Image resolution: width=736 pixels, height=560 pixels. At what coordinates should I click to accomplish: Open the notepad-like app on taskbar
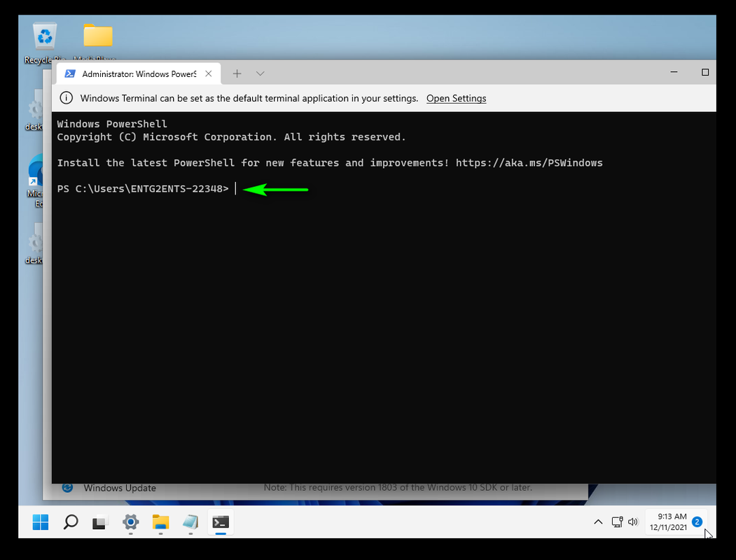coord(190,522)
